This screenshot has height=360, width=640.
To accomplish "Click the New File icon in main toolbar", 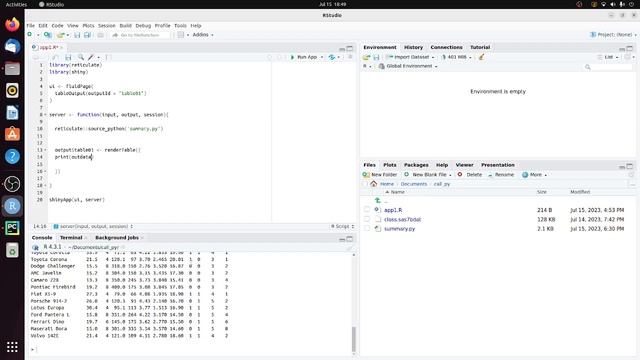I will 30,35.
